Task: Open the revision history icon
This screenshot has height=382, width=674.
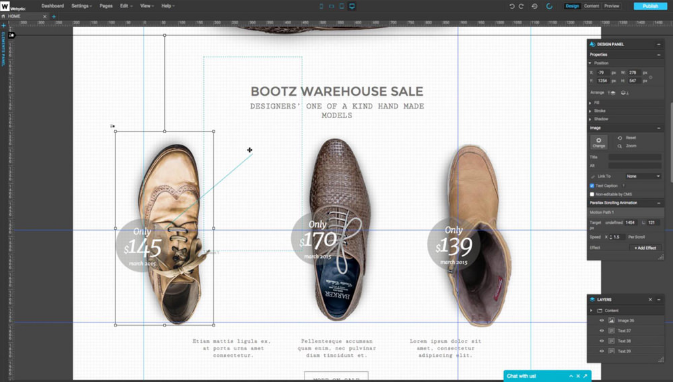Action: pos(534,6)
